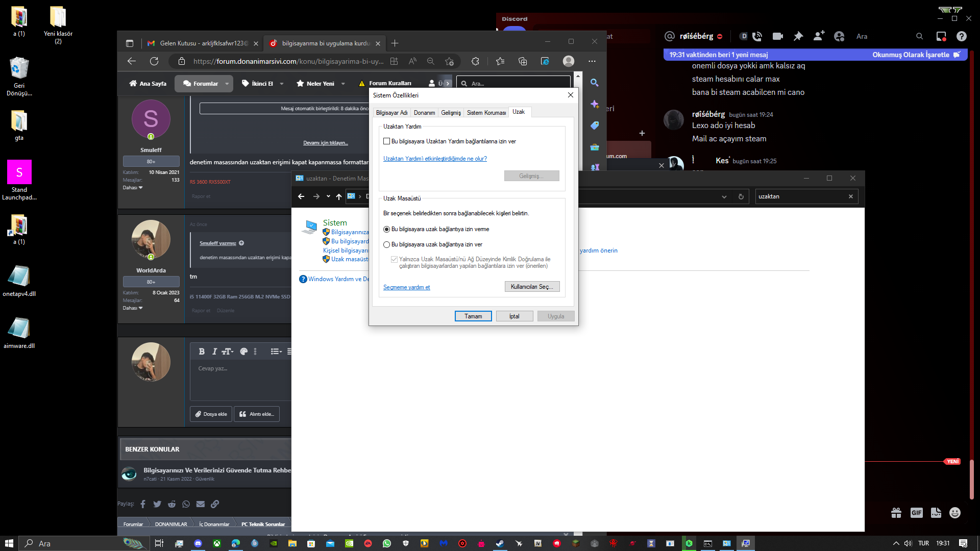Open Control Panel address bar history dropdown
The width and height of the screenshot is (980, 551).
[x=724, y=196]
